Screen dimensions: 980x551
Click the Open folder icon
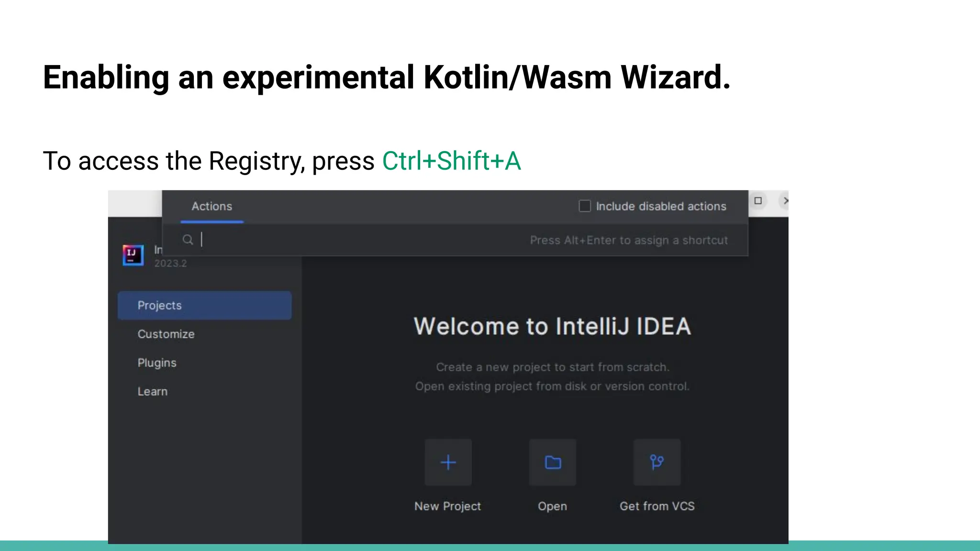pos(553,463)
